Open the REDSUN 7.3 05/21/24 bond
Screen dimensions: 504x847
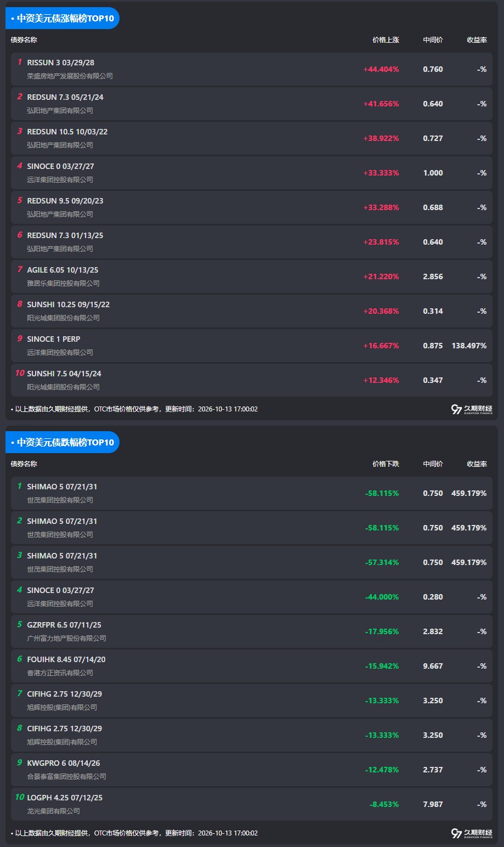pos(252,104)
